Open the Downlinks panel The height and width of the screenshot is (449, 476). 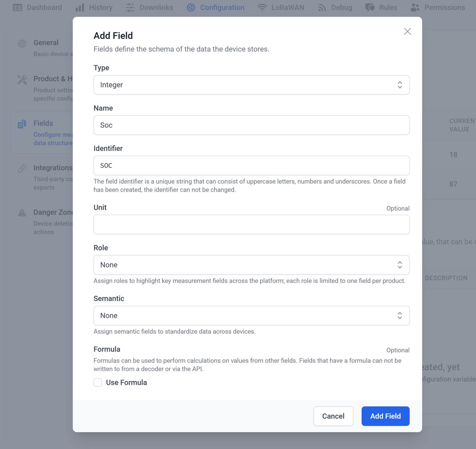(129, 7)
